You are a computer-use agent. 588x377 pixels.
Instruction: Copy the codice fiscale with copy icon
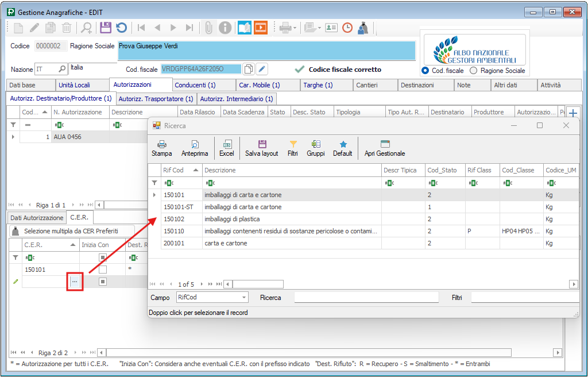coord(249,69)
